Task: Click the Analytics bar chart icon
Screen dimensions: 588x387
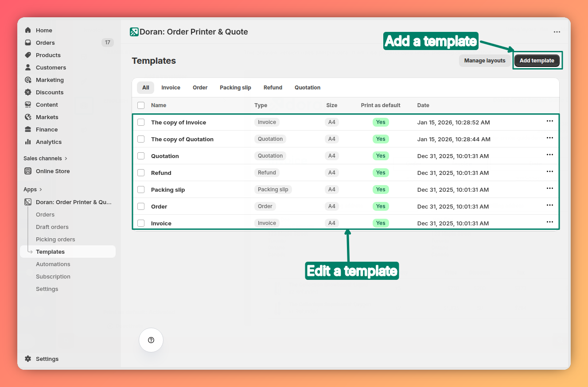Action: pos(28,142)
